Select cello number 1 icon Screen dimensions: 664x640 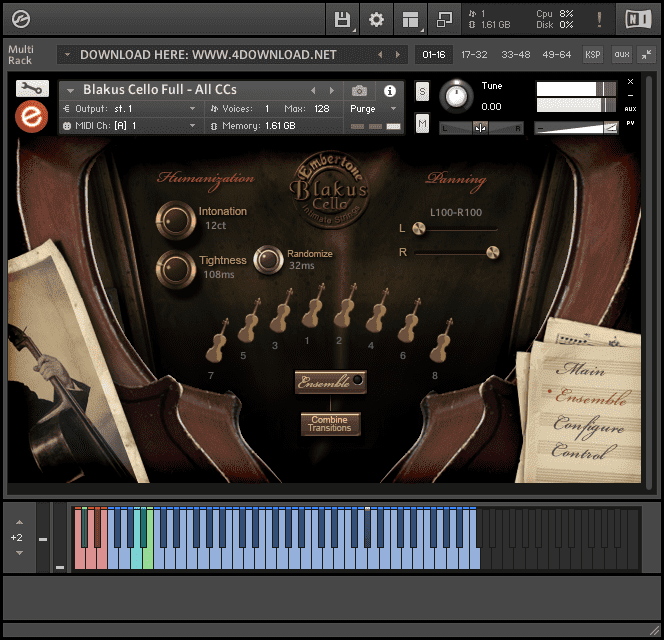point(313,305)
